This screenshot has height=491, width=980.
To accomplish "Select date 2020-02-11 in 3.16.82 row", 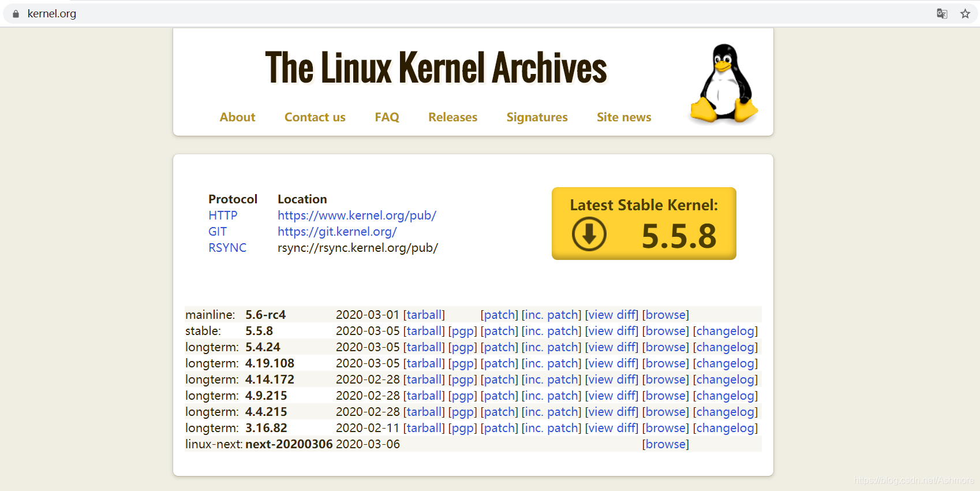I will 368,428.
